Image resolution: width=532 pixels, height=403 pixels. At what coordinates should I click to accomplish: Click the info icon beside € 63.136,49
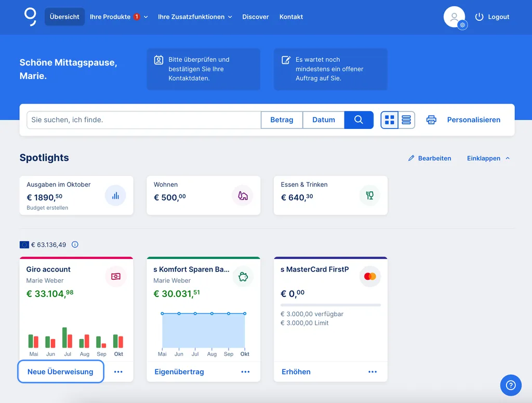(75, 244)
